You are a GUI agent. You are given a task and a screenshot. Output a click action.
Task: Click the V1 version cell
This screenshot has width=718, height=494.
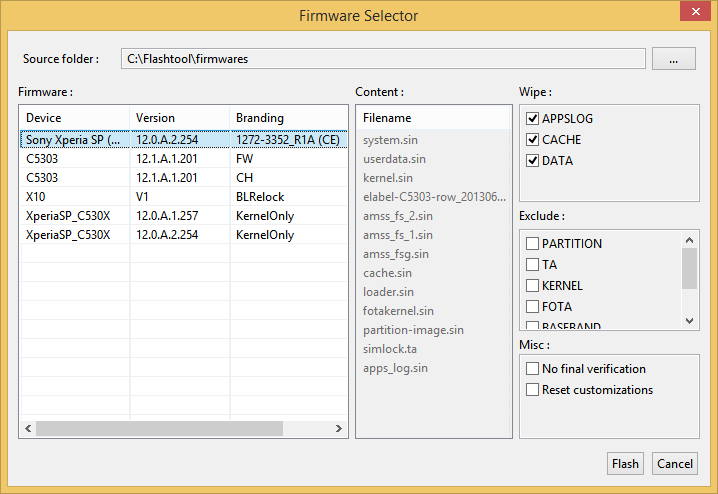(142, 197)
